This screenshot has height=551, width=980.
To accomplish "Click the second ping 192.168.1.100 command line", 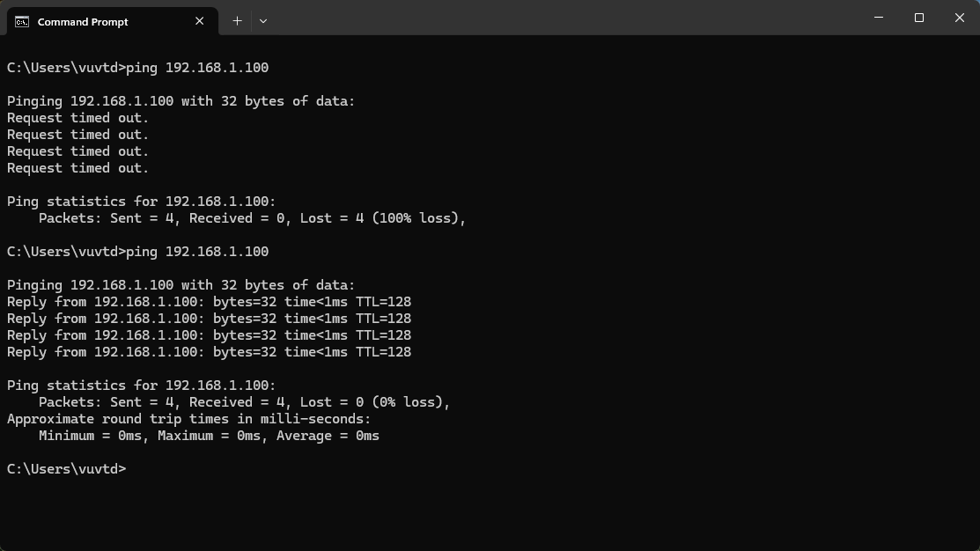I will click(x=137, y=252).
